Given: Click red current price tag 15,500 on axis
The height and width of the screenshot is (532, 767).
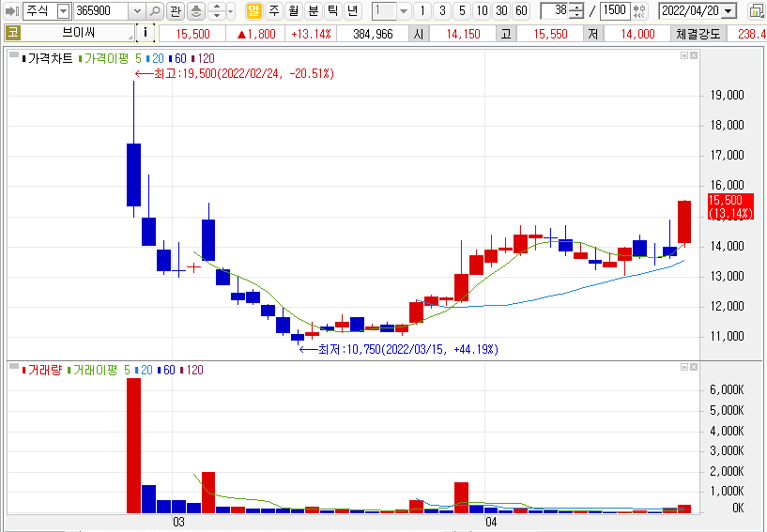Looking at the screenshot, I should (730, 206).
